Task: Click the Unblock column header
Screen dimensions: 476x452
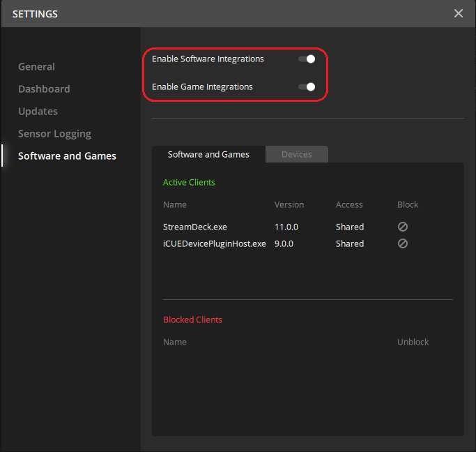Action: coord(413,342)
